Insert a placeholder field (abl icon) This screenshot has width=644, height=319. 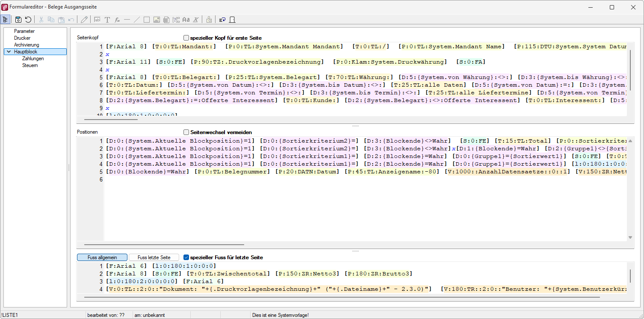tap(97, 19)
